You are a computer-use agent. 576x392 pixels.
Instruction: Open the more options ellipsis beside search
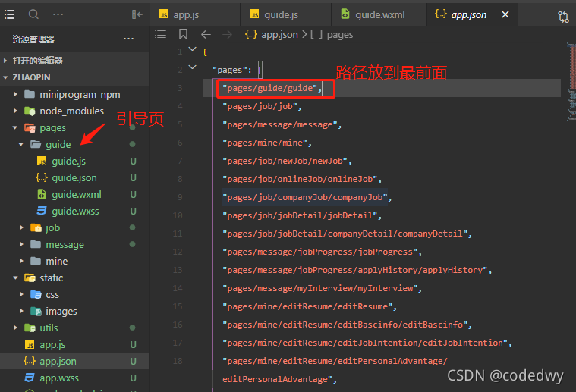[58, 14]
